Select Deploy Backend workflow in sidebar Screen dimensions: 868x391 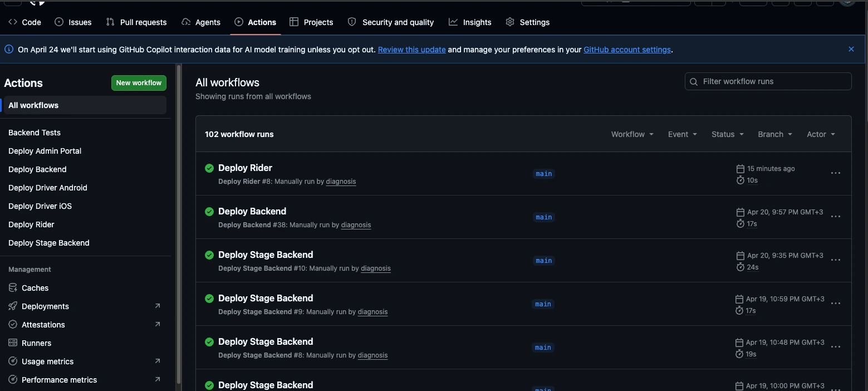(x=37, y=169)
